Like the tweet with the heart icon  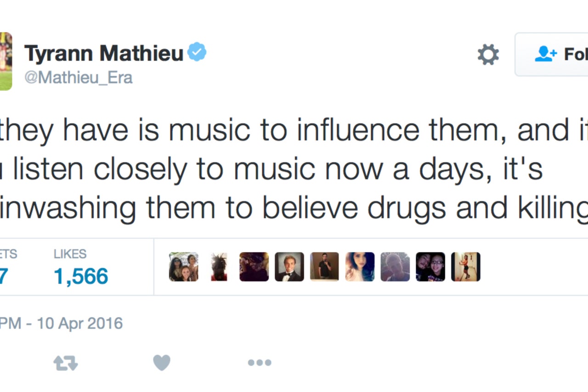coord(162,363)
